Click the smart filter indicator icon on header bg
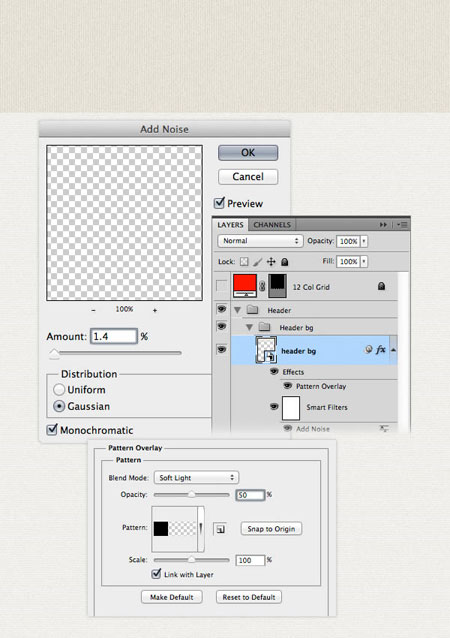This screenshot has width=450, height=638. point(368,350)
